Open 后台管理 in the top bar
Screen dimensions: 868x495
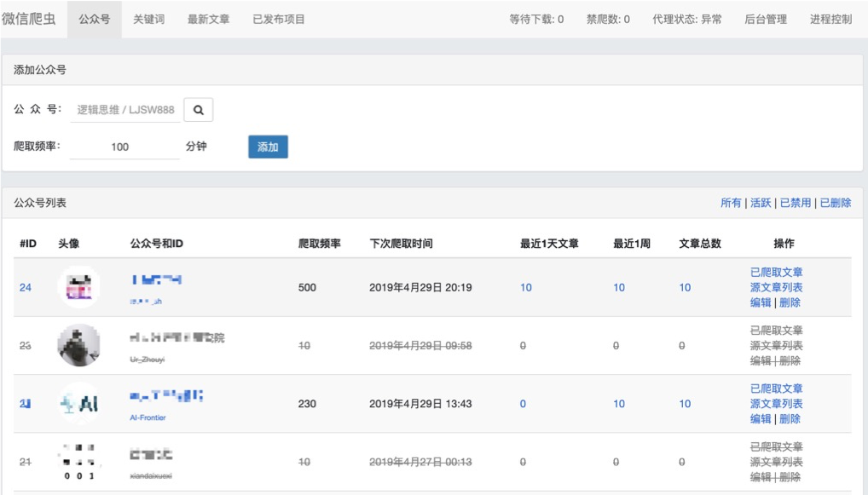[766, 20]
